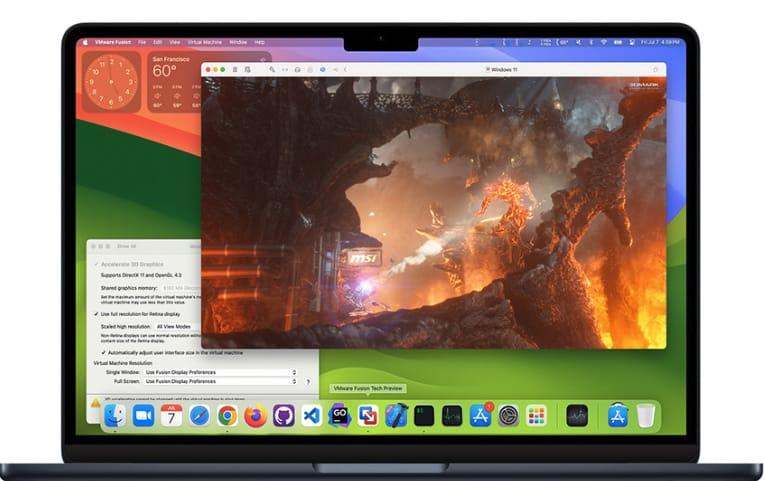Open the Apple menu
The height and width of the screenshot is (481, 765).
click(85, 42)
